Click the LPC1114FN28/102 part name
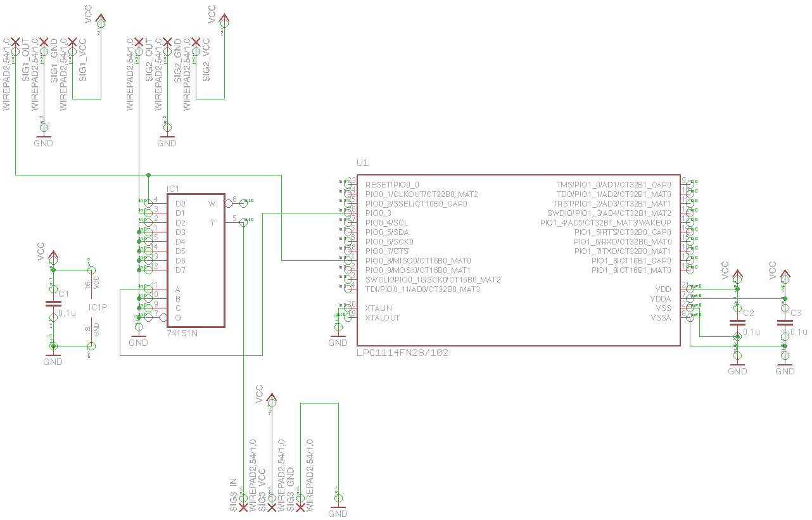The width and height of the screenshot is (812, 520). (403, 353)
